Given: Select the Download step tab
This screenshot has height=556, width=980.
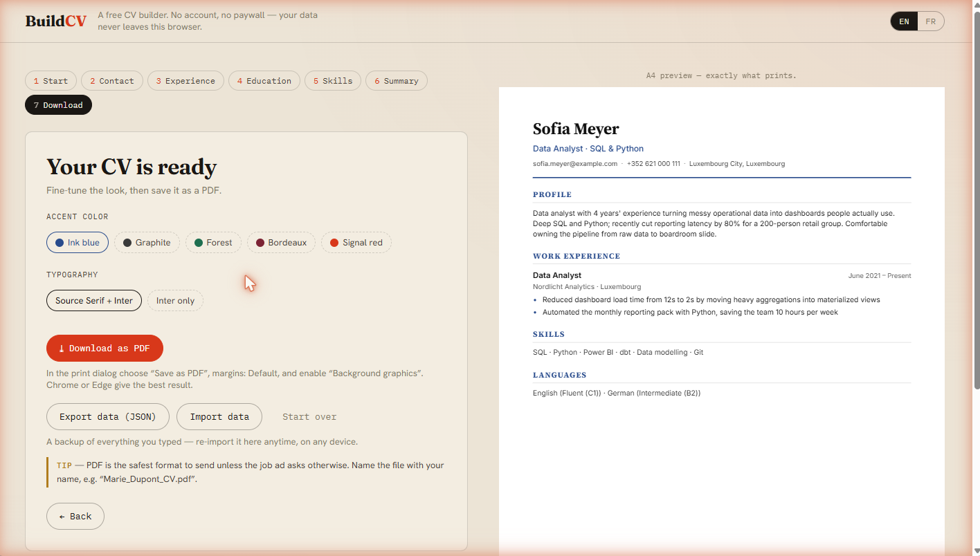Looking at the screenshot, I should tap(58, 105).
